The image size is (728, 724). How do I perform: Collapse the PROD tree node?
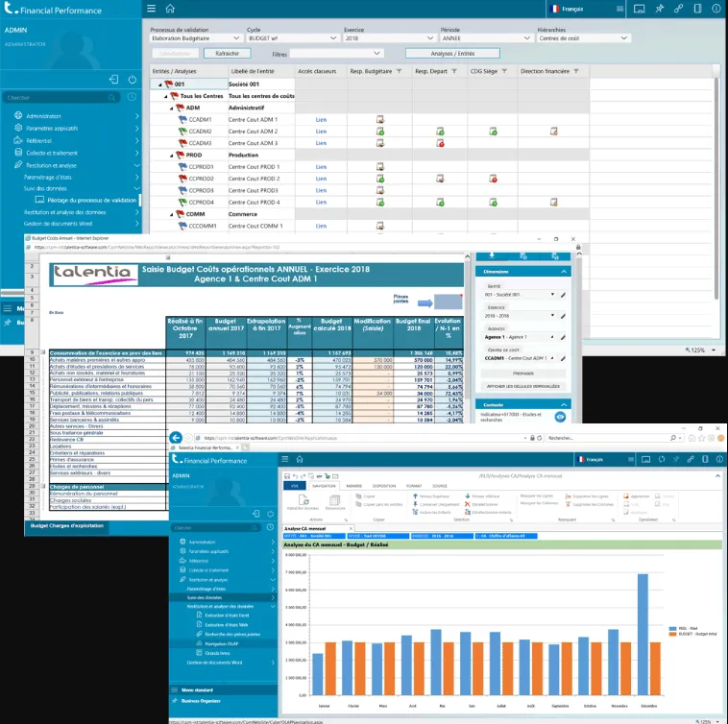[171, 156]
